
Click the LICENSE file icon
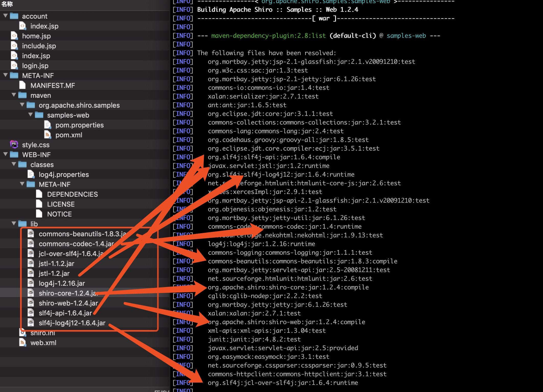tap(39, 204)
